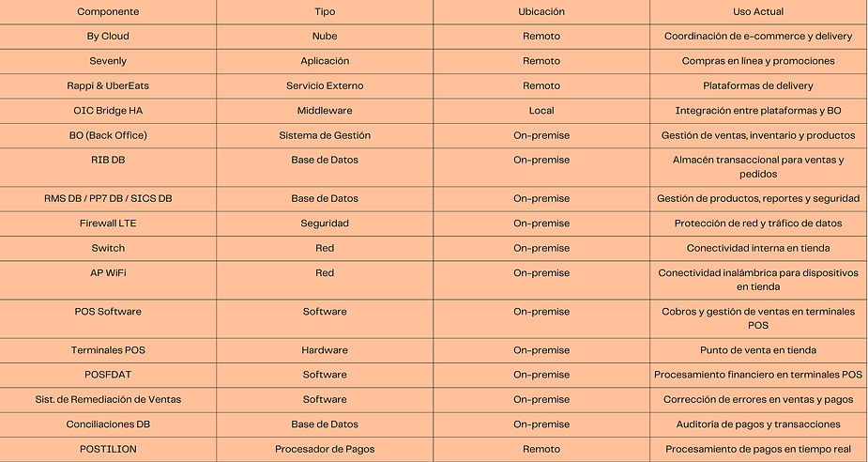Click the Rappi & UberEats cell

coord(108,85)
